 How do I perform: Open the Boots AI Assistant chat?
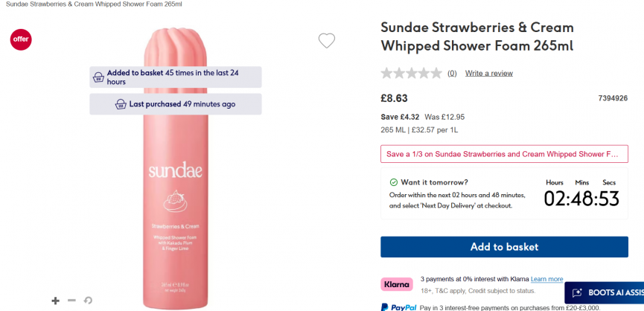tap(604, 293)
